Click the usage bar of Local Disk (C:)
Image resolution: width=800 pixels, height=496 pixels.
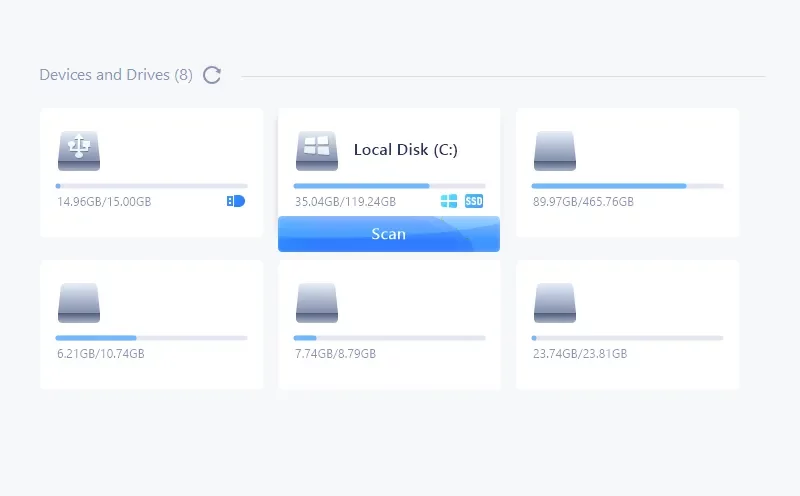tap(389, 186)
